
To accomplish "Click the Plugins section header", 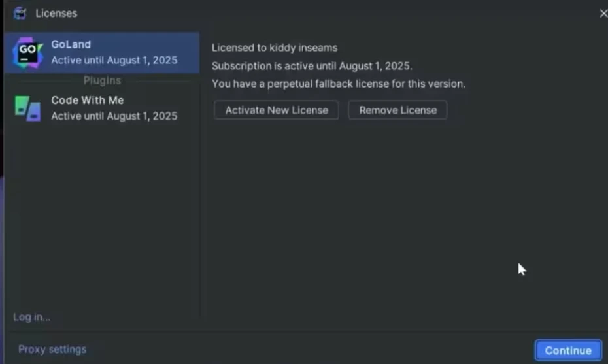I will [102, 80].
